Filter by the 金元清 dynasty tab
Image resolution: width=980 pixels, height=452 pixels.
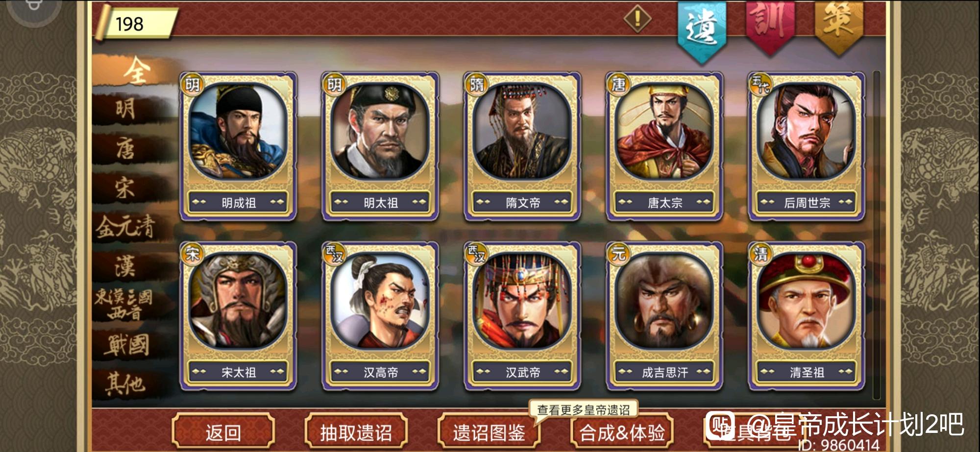tap(125, 227)
